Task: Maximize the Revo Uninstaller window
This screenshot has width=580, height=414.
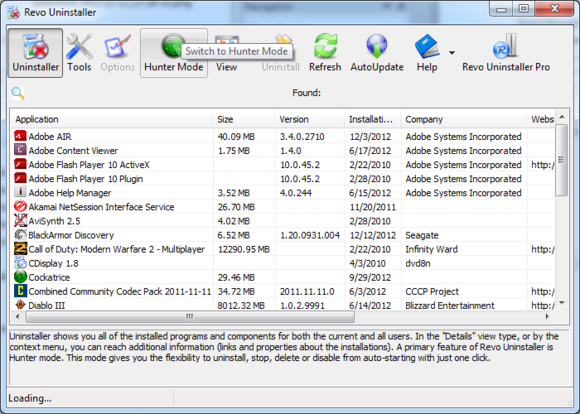Action: point(523,9)
